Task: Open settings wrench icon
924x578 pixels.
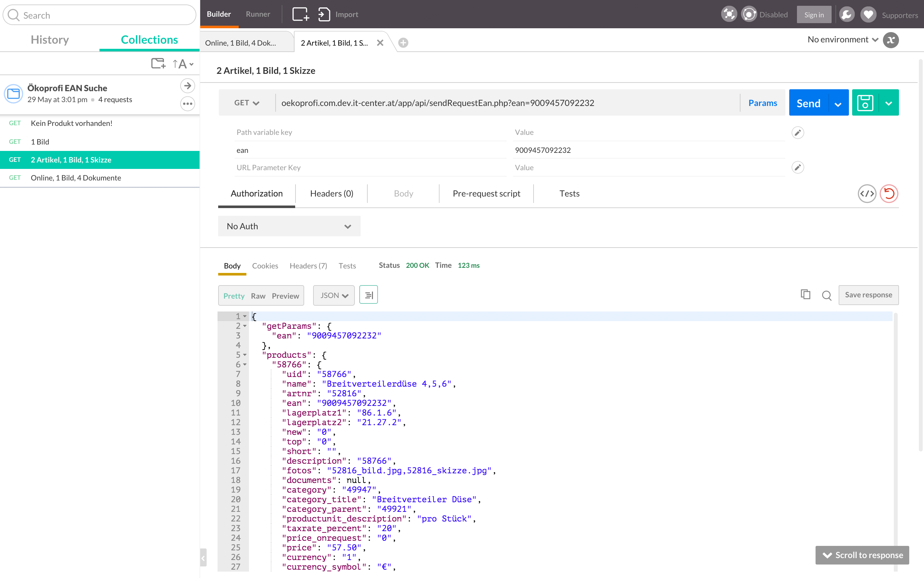Action: pyautogui.click(x=846, y=14)
